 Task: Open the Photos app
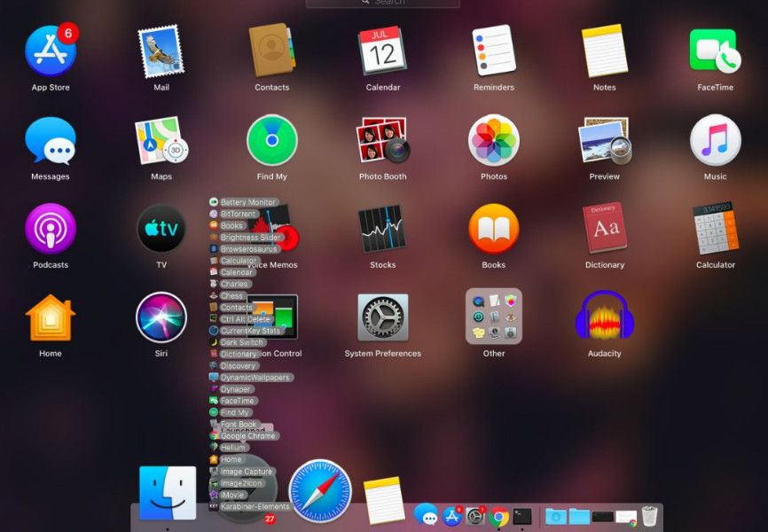pyautogui.click(x=493, y=141)
